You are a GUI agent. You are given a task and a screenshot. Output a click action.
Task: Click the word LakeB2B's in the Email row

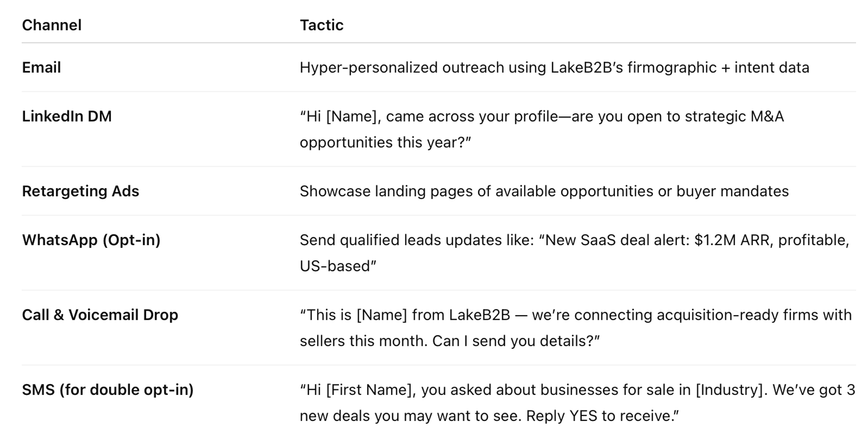point(587,67)
